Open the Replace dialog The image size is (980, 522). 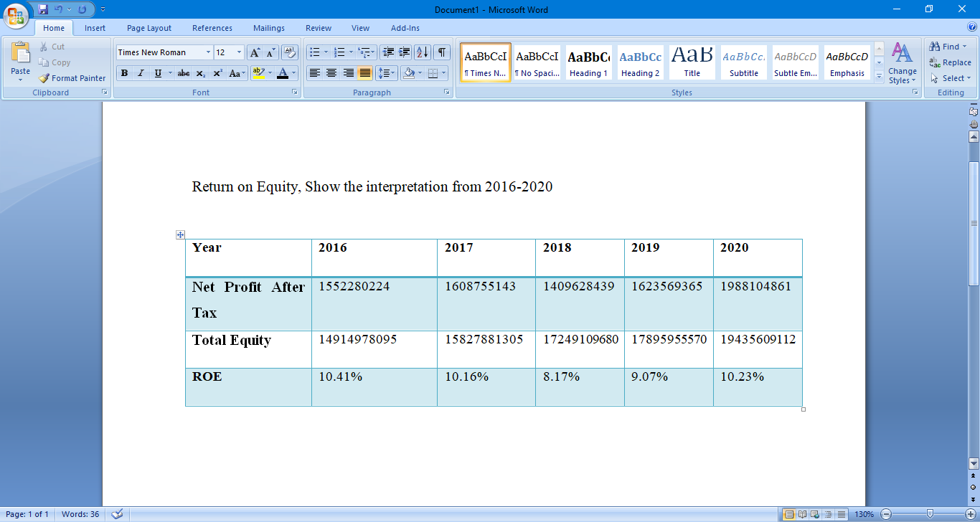click(x=950, y=62)
